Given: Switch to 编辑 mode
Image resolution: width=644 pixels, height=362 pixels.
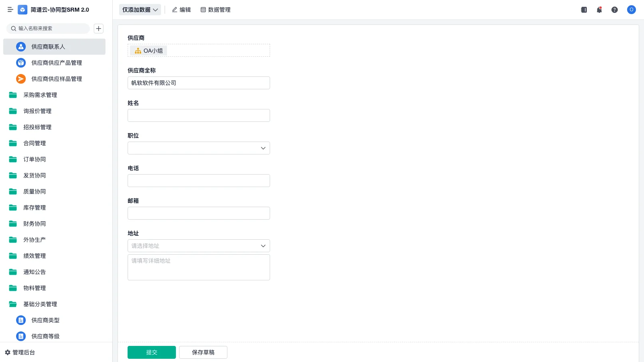Looking at the screenshot, I should tap(182, 10).
